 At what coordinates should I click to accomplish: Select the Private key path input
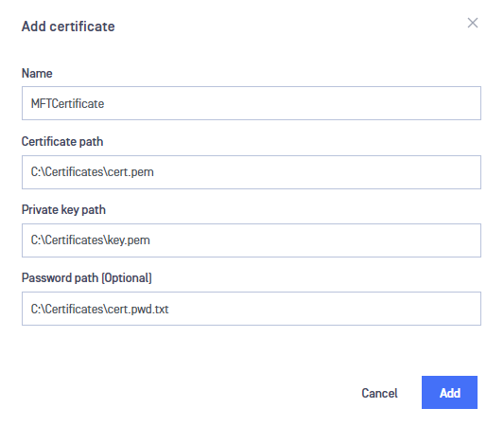[x=252, y=240]
